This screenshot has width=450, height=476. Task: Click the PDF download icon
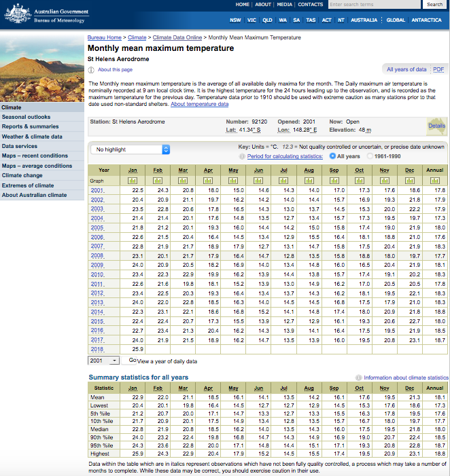point(438,69)
